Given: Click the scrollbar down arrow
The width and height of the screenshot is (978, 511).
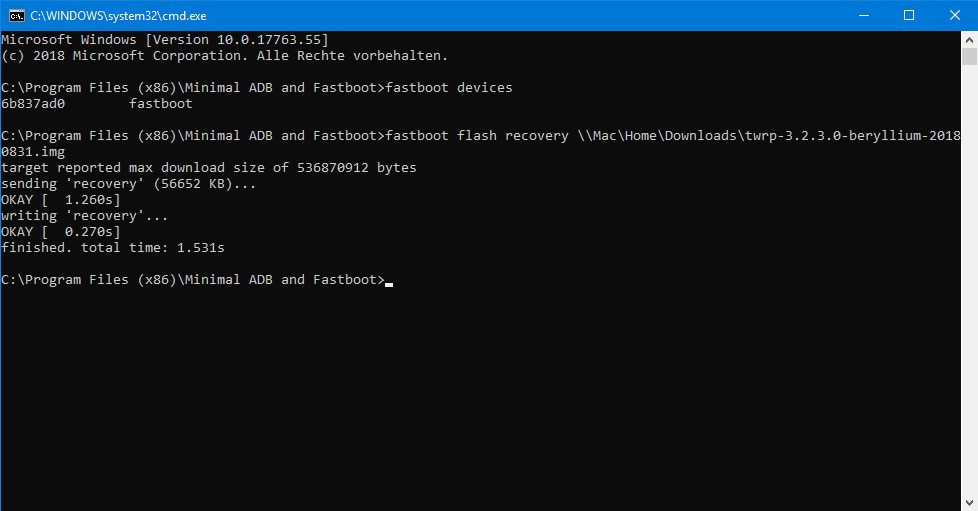Looking at the screenshot, I should point(969,503).
